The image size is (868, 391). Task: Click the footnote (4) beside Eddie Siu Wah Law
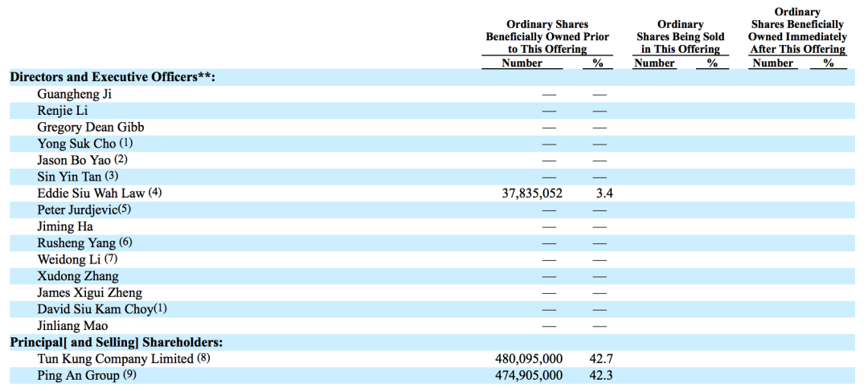tap(155, 193)
